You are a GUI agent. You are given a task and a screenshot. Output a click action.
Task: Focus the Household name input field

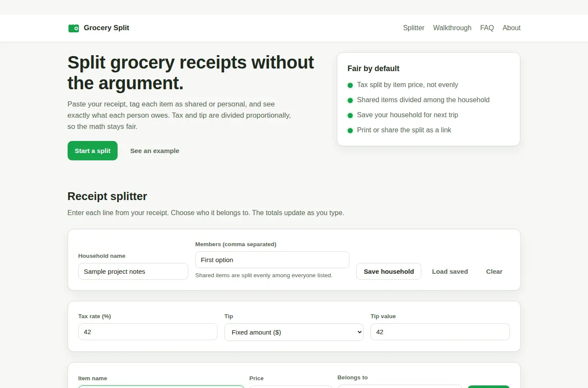click(x=133, y=272)
